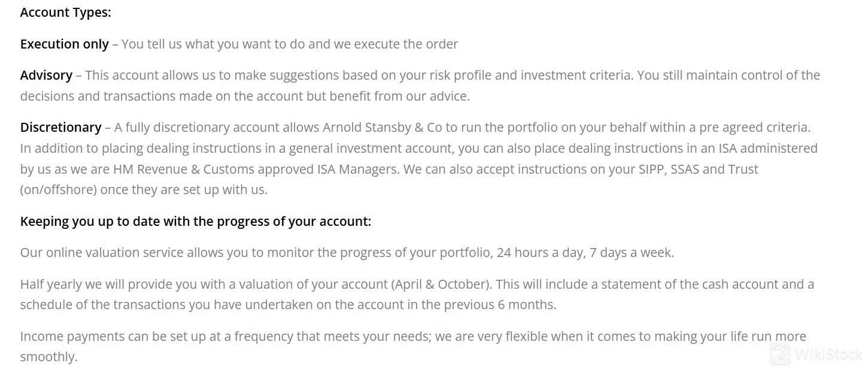Click the '(on/offshore)' text
The width and height of the screenshot is (868, 375).
(59, 190)
